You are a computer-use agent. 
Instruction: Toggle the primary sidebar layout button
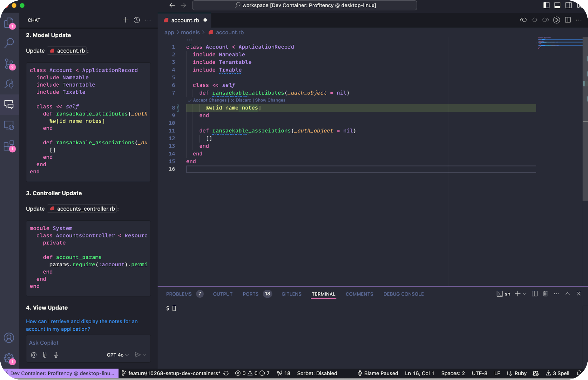point(546,5)
